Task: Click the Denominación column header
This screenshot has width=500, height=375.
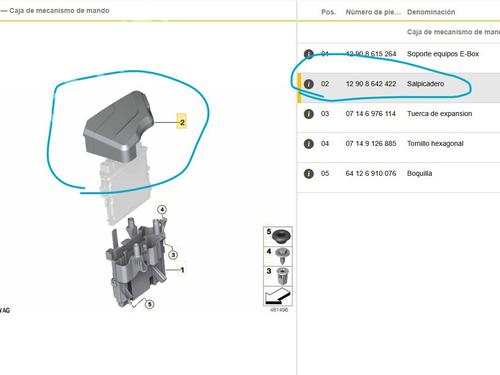Action: [x=431, y=12]
